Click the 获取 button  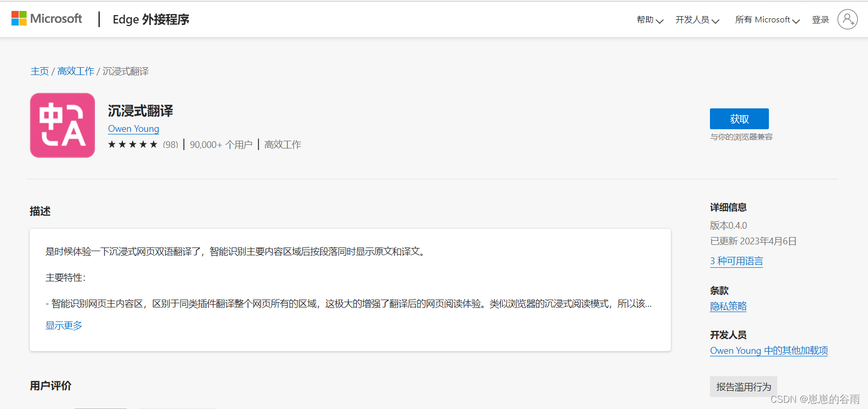click(x=739, y=119)
